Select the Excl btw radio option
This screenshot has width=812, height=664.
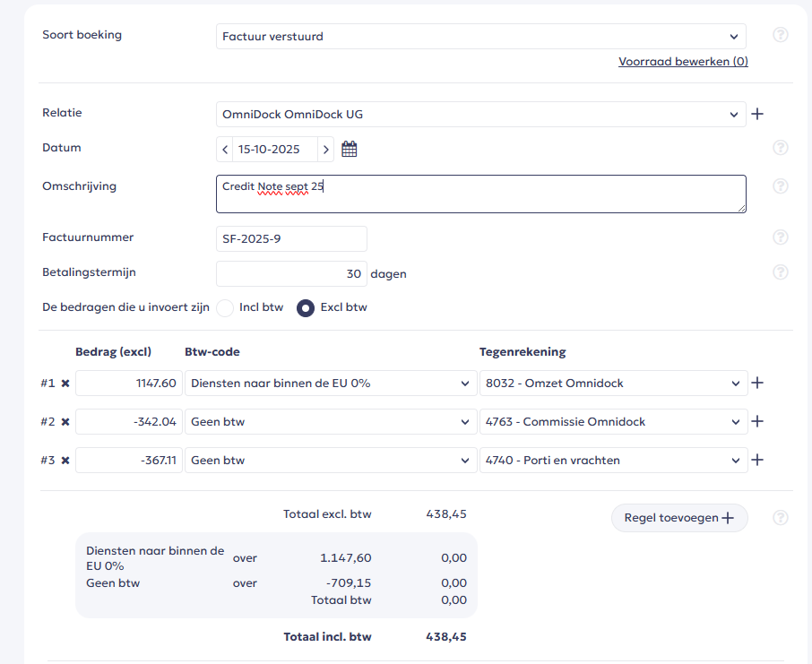pos(306,307)
